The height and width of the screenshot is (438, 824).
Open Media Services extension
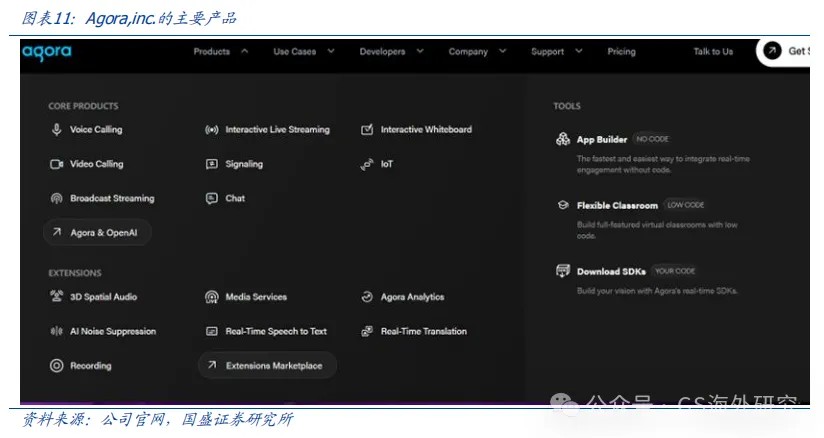point(256,297)
